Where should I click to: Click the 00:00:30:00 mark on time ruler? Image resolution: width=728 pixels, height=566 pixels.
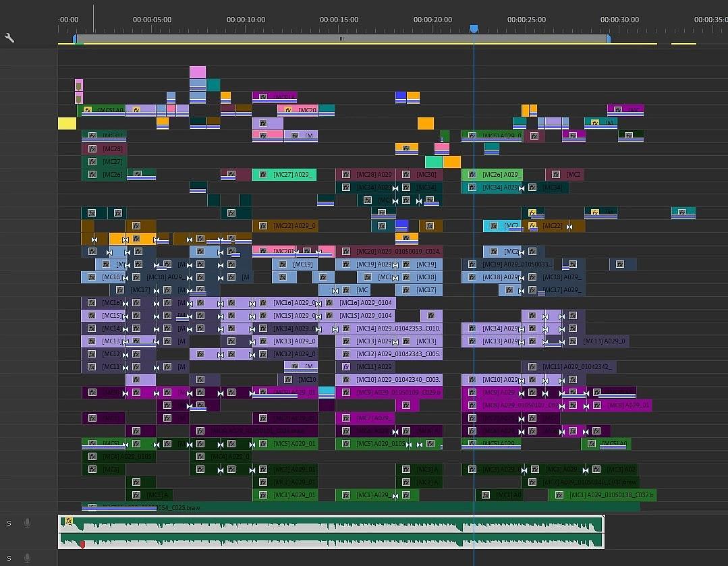619,20
